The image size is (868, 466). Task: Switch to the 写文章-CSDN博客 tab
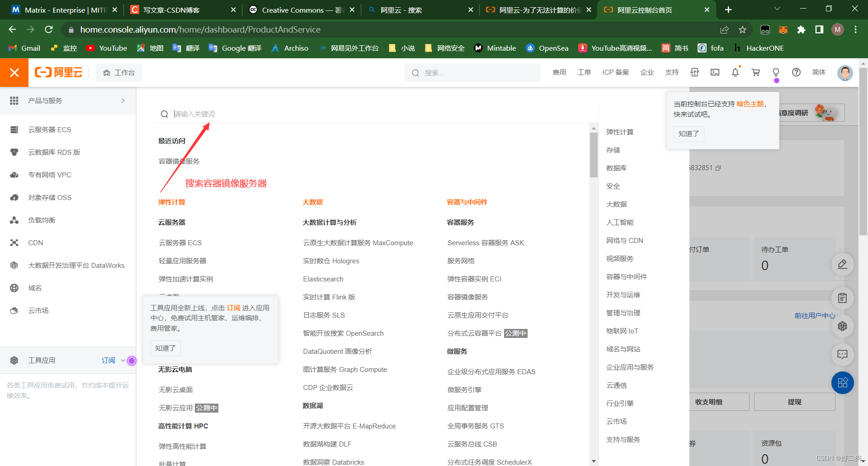[x=183, y=10]
